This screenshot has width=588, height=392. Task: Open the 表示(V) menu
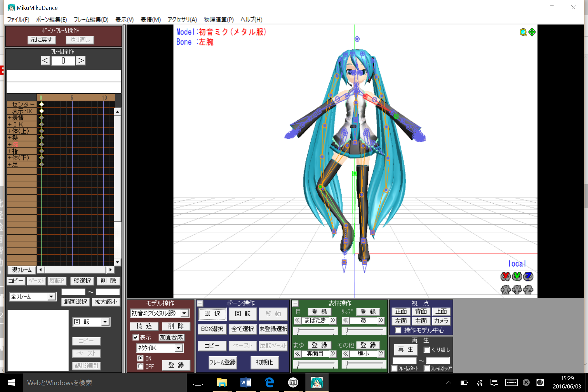124,20
